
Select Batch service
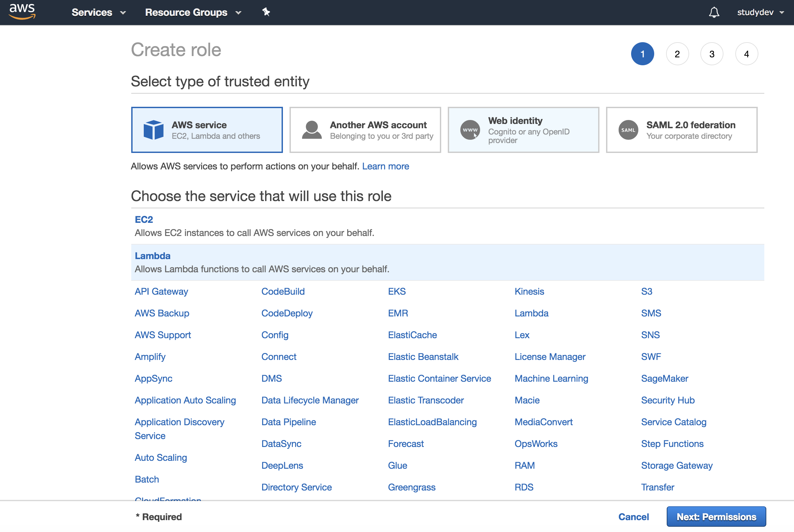147,479
